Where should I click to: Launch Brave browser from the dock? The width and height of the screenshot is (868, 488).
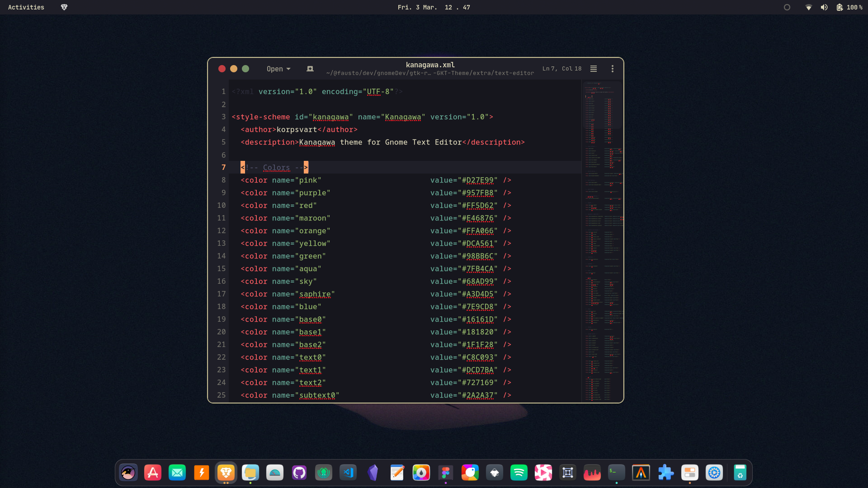pyautogui.click(x=226, y=473)
